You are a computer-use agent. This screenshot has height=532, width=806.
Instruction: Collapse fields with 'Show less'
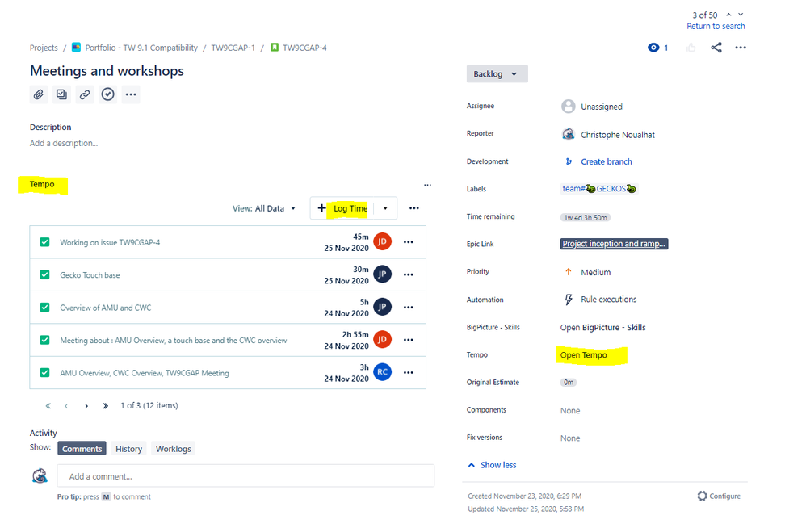tap(493, 465)
